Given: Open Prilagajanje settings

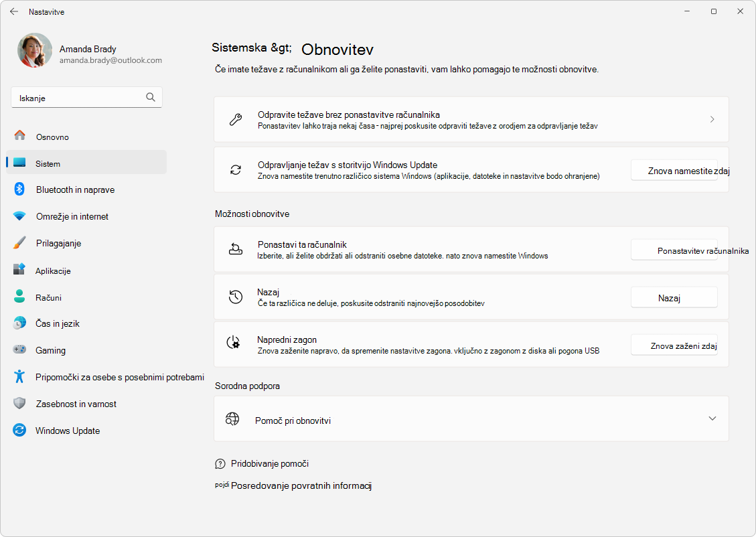Looking at the screenshot, I should (86, 243).
